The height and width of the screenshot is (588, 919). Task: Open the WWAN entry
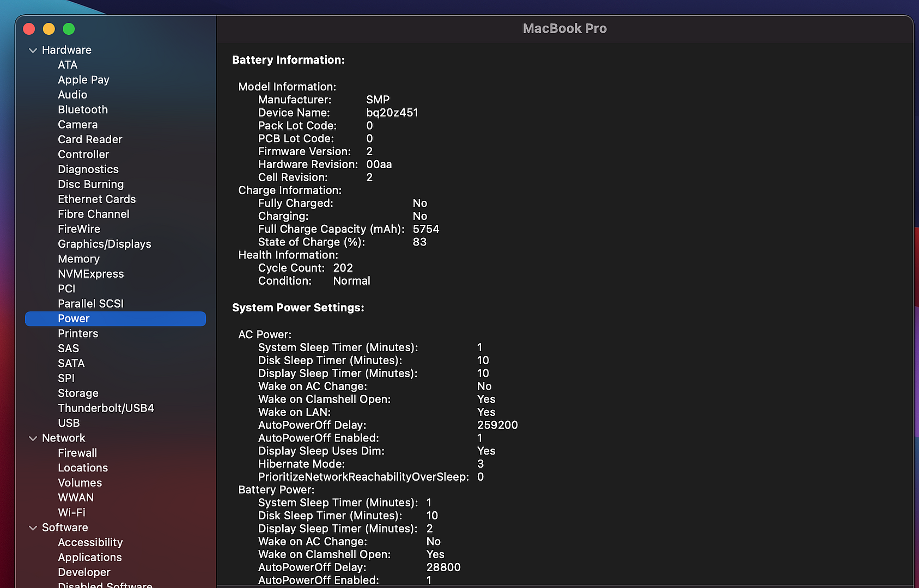(76, 498)
